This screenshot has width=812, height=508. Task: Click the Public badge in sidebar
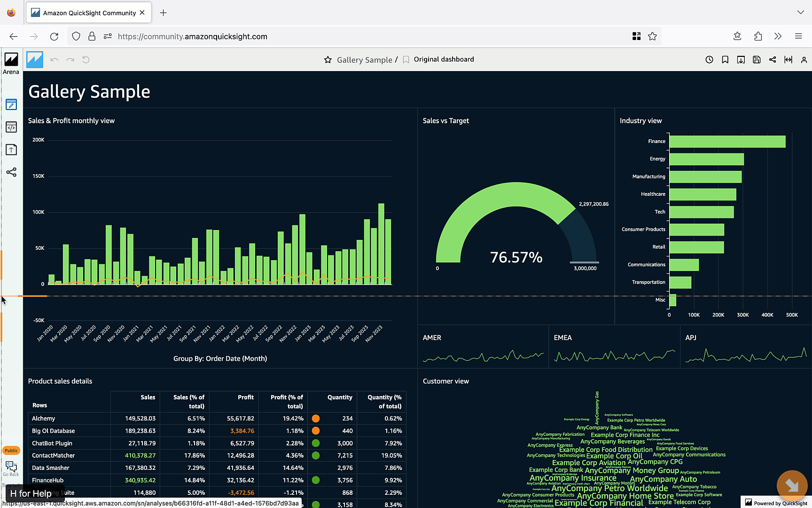[11, 451]
